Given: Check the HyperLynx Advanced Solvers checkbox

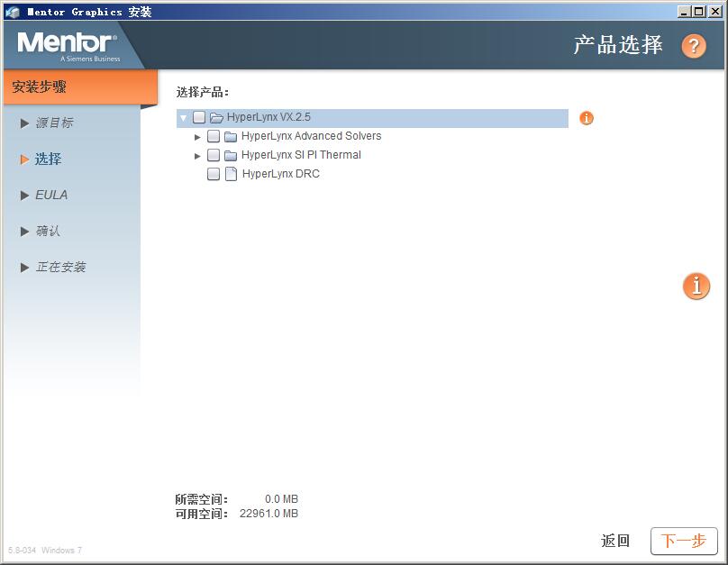Looking at the screenshot, I should [214, 136].
